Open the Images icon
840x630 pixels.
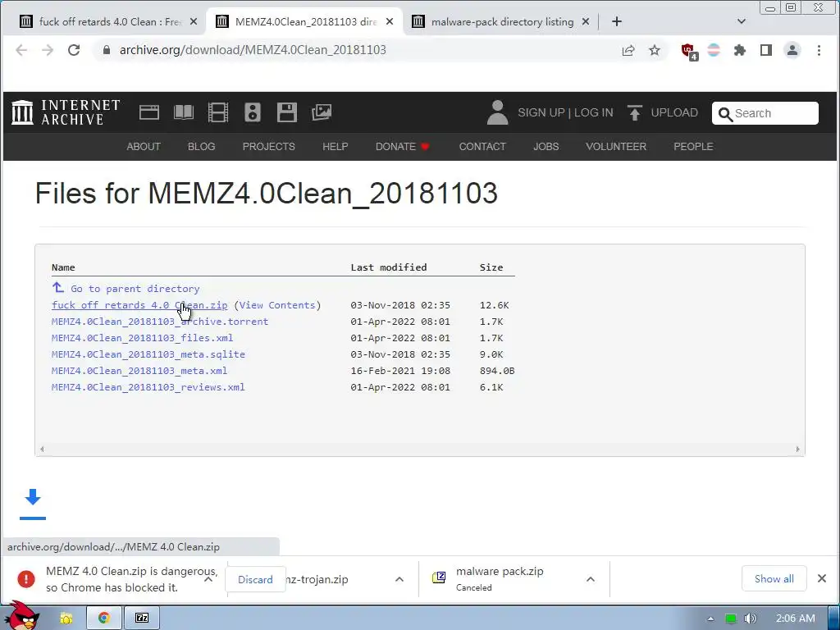click(x=322, y=112)
